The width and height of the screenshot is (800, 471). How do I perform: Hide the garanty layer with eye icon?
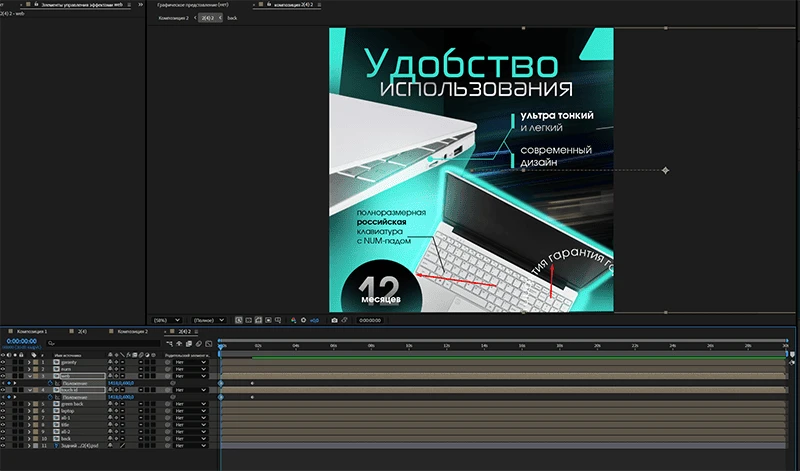pyautogui.click(x=3, y=362)
